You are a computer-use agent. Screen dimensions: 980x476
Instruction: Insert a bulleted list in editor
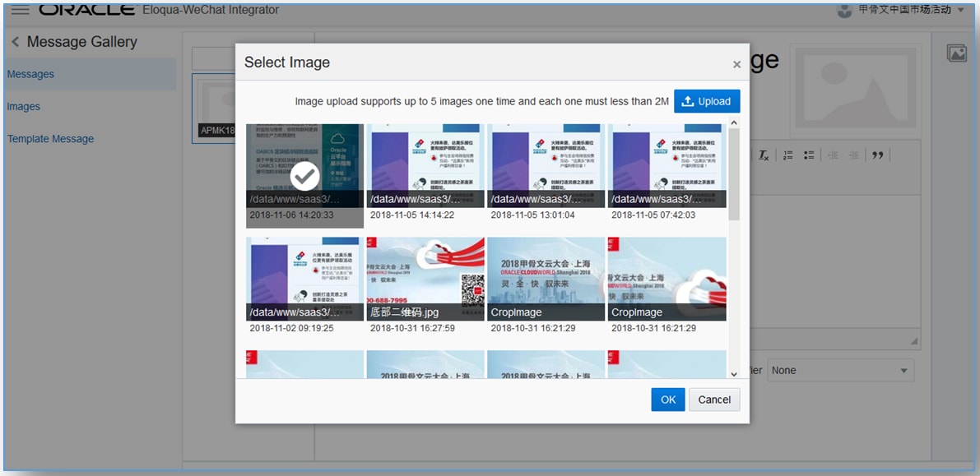click(x=809, y=155)
